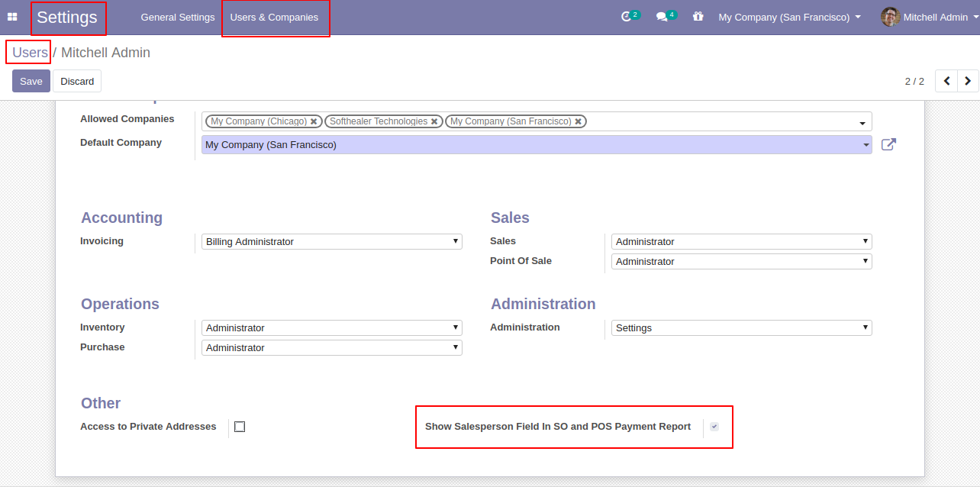
Task: Open the activities clock icon
Action: 627,17
